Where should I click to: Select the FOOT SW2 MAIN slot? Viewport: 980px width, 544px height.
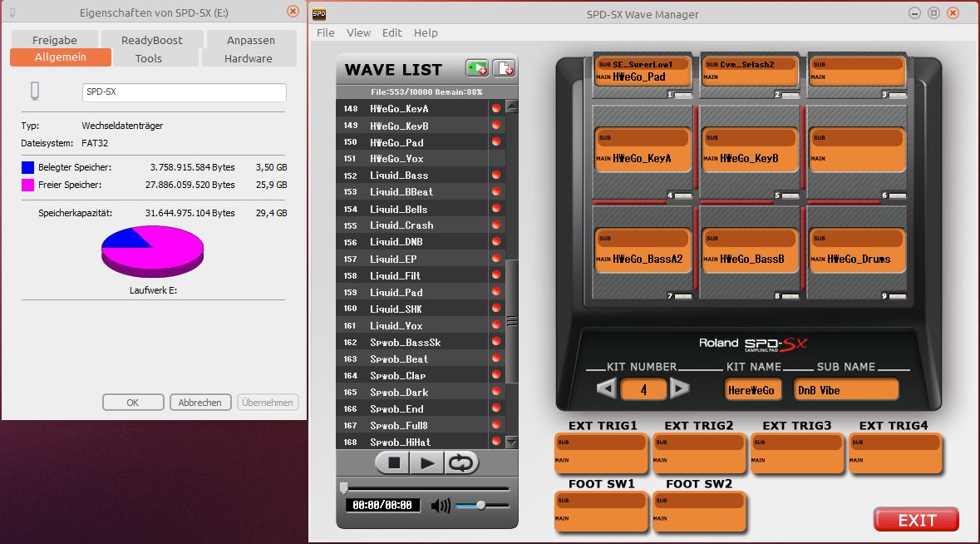[699, 519]
